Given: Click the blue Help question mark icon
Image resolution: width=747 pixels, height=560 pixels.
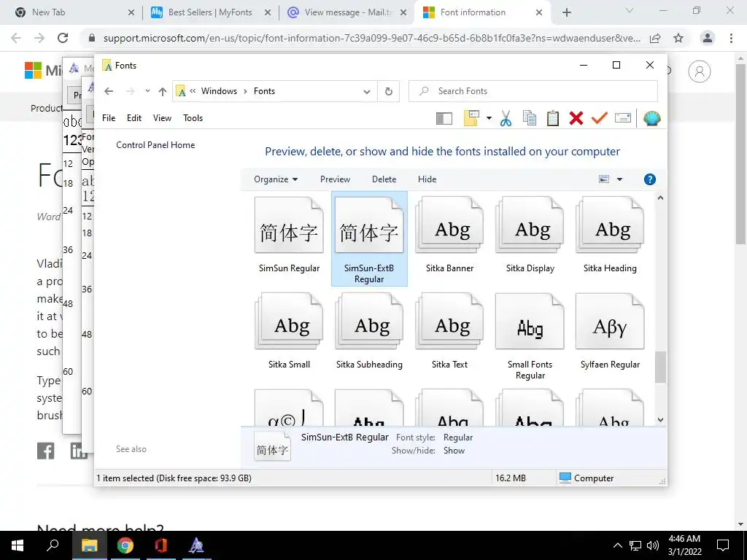Looking at the screenshot, I should [649, 179].
